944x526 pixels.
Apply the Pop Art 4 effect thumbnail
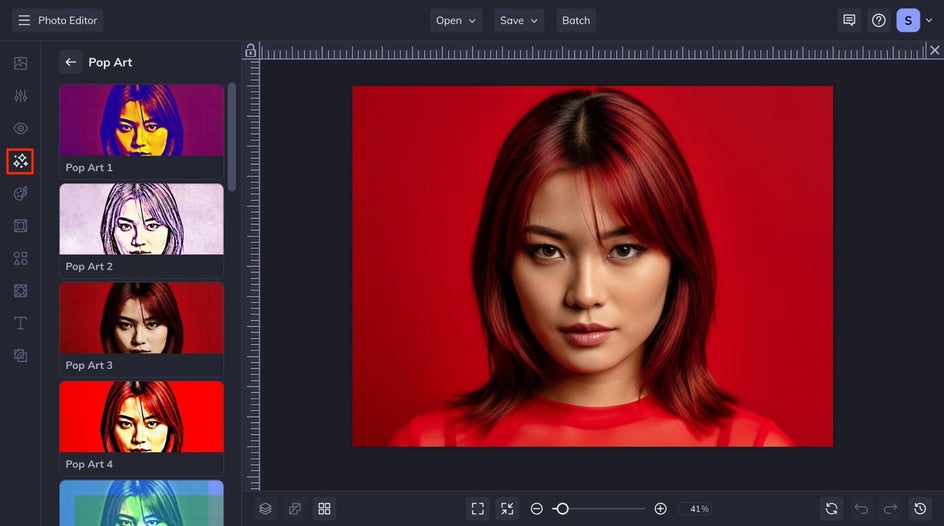141,416
